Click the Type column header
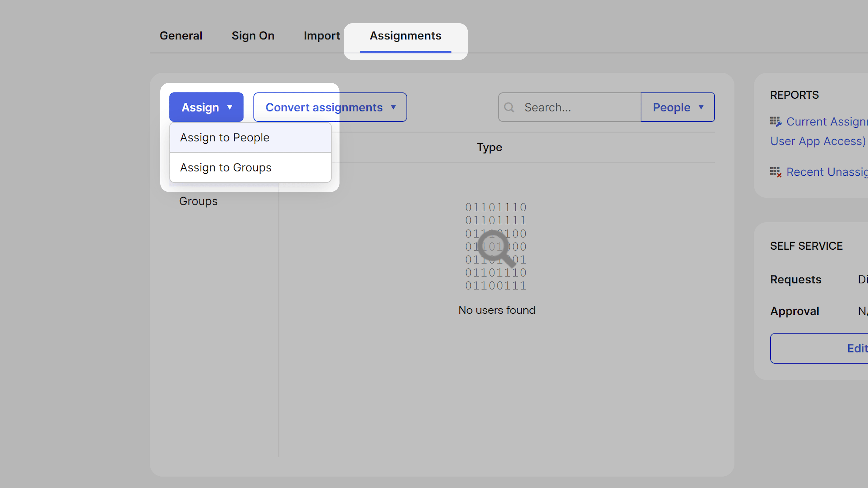Screen dimensions: 868x488 pyautogui.click(x=489, y=147)
